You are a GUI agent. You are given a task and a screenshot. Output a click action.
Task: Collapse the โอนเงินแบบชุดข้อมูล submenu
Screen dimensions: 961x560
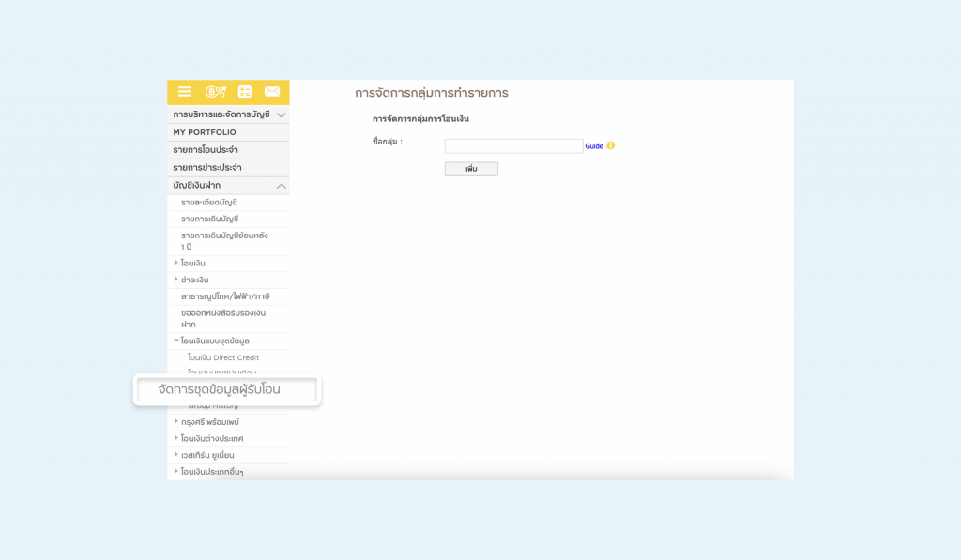point(176,340)
